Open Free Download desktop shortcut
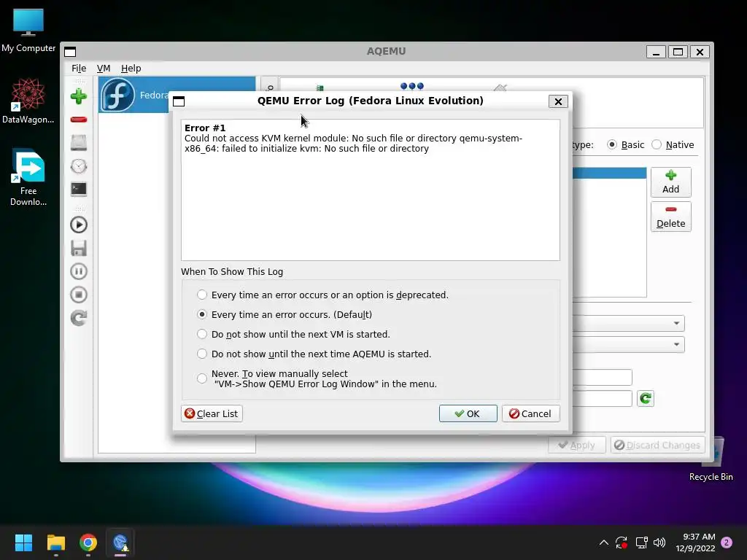The width and height of the screenshot is (747, 560). click(28, 178)
